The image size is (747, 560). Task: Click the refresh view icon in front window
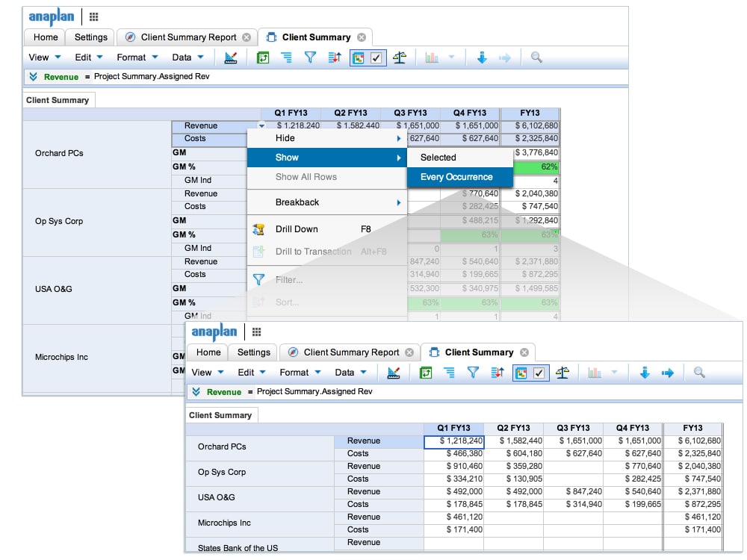tap(426, 373)
